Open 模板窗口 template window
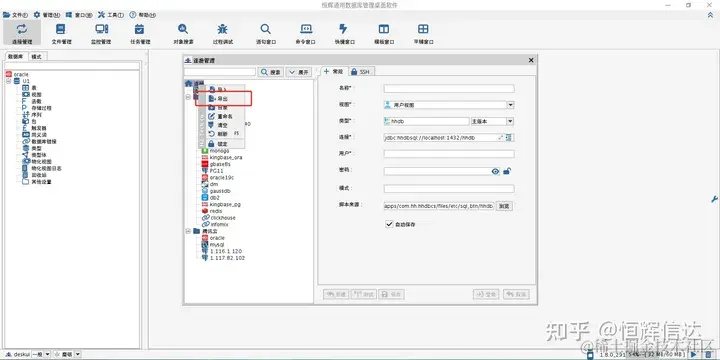720x360 pixels. pyautogui.click(x=384, y=33)
